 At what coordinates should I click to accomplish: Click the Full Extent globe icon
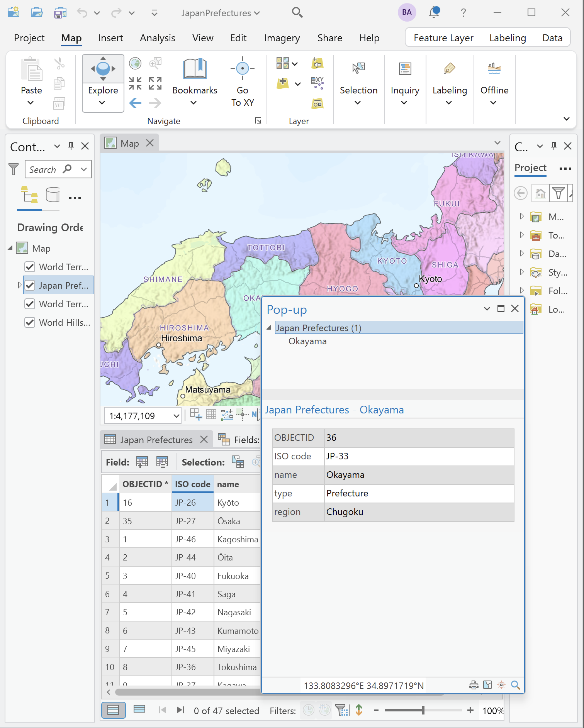coord(135,63)
